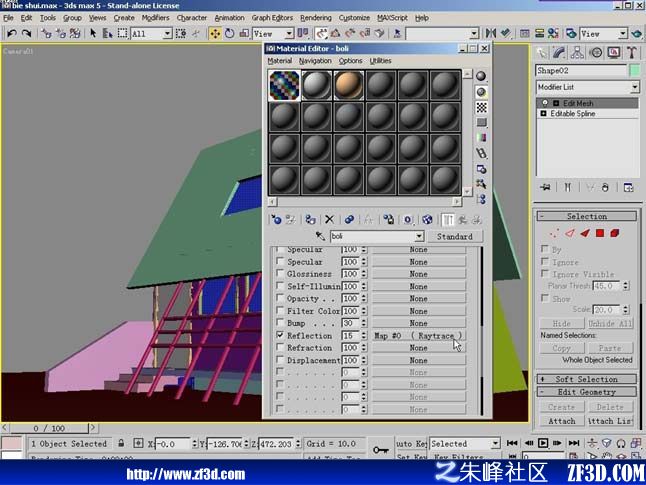Open Navigation menu in Material Editor
The height and width of the screenshot is (485, 646).
click(x=315, y=61)
